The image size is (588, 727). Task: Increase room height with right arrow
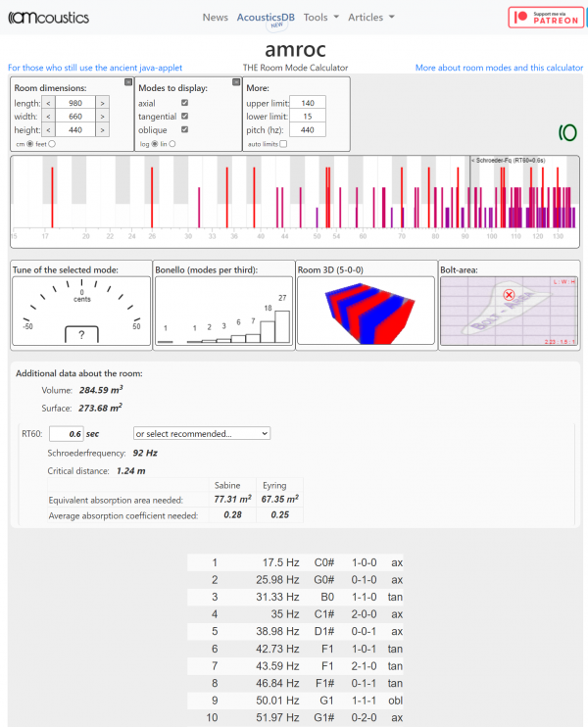point(102,130)
